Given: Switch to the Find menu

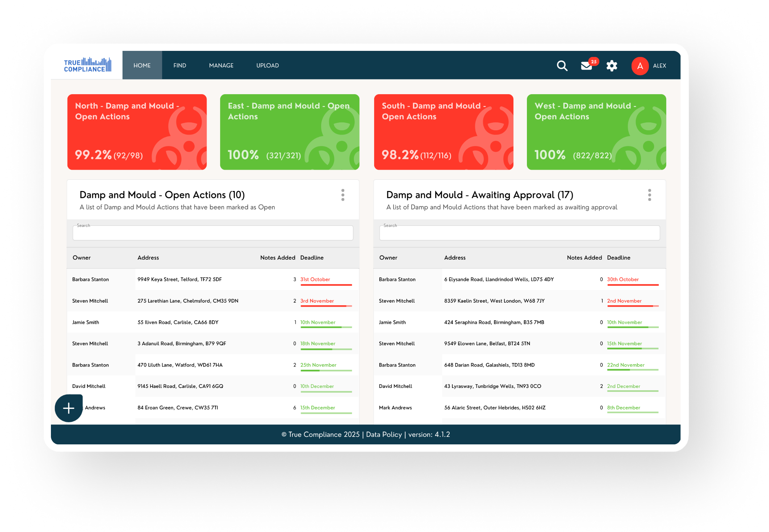Looking at the screenshot, I should (x=179, y=65).
